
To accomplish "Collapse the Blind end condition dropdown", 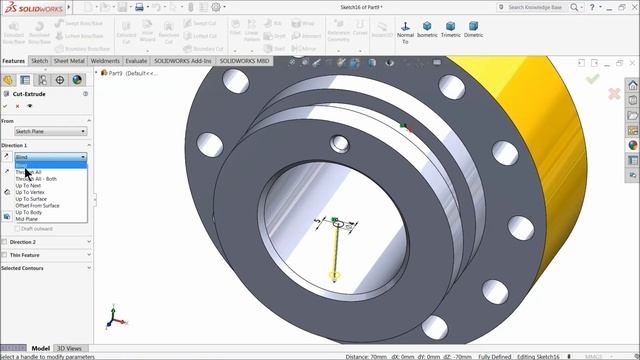I will coord(51,157).
